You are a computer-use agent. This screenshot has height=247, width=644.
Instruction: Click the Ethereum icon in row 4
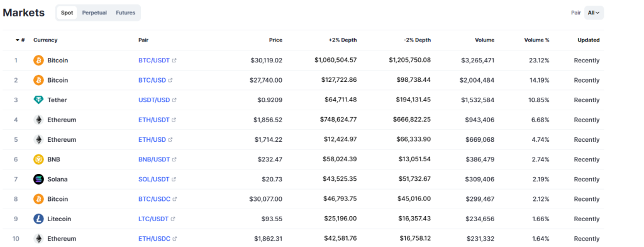point(38,120)
